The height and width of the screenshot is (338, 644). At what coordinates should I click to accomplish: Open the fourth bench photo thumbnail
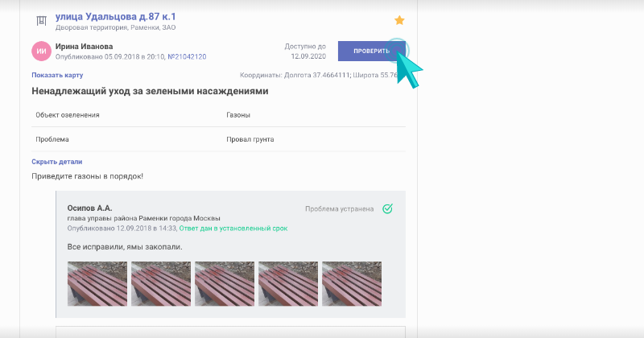pyautogui.click(x=287, y=284)
